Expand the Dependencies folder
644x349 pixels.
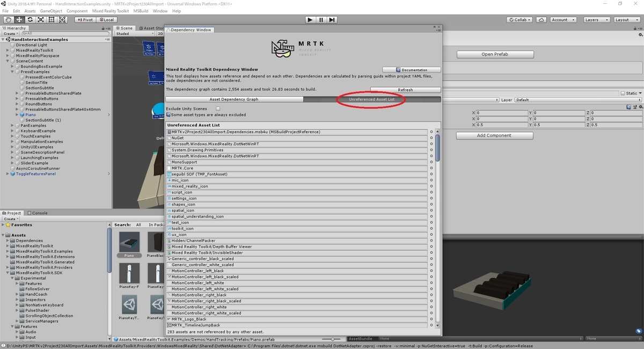coord(8,241)
